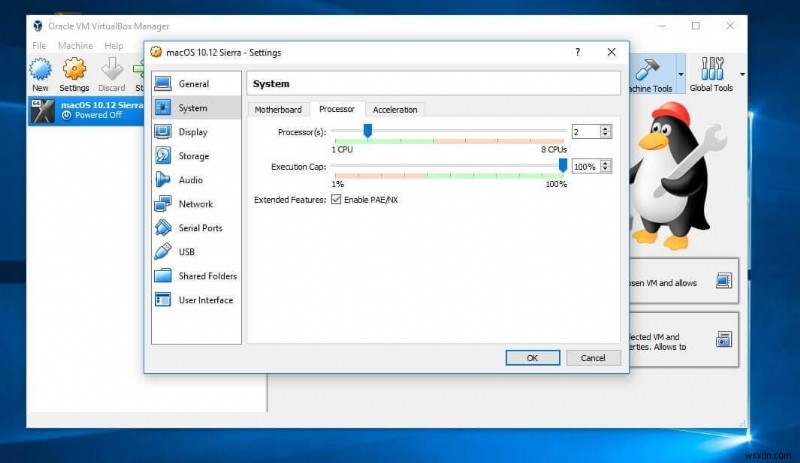Screen dimensions: 800x463
Task: Click the execution cap percentage field
Action: (x=586, y=166)
